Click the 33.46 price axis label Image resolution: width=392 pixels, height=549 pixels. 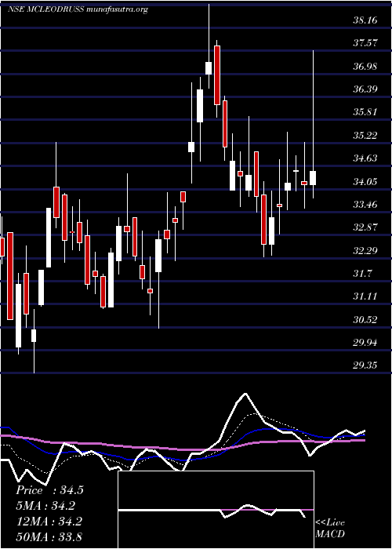(365, 205)
